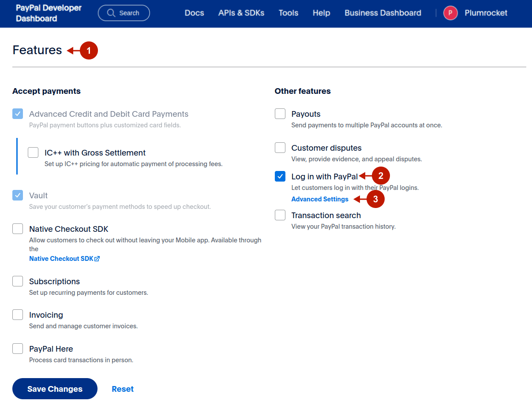Enable the Subscriptions checkbox
Image resolution: width=532 pixels, height=416 pixels.
click(x=18, y=282)
